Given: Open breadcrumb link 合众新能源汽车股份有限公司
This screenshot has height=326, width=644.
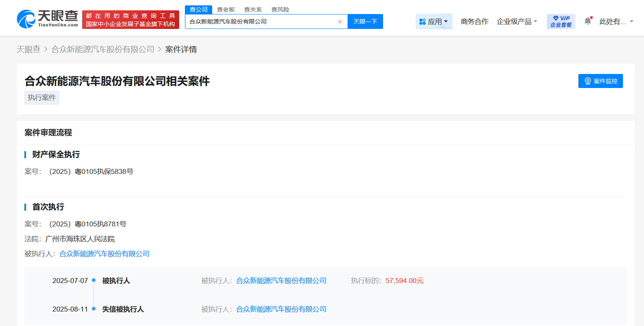Looking at the screenshot, I should pyautogui.click(x=103, y=49).
